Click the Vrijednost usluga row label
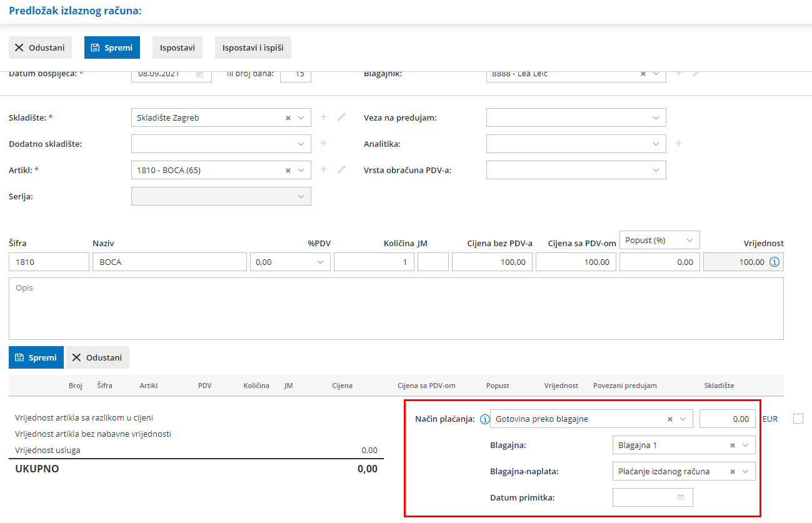812x523 pixels. pyautogui.click(x=48, y=450)
